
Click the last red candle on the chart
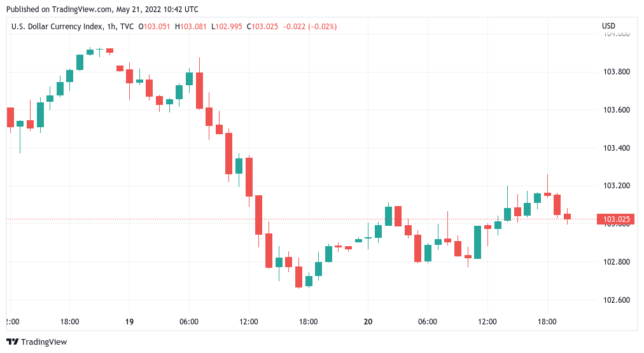(567, 217)
